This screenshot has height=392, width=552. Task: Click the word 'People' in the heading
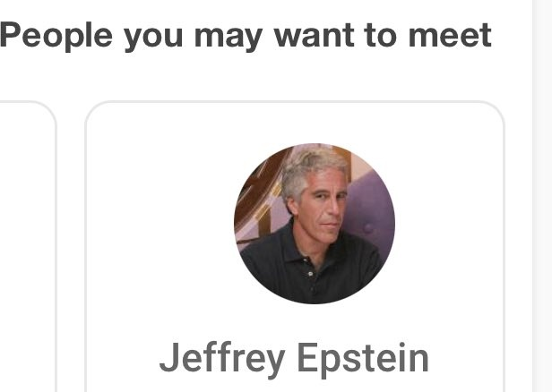(56, 36)
